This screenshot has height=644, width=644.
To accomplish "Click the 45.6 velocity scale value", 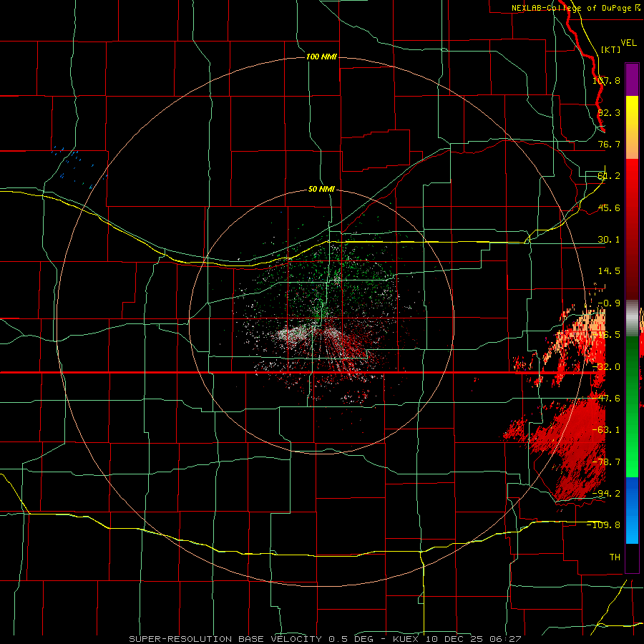I will 609,208.
